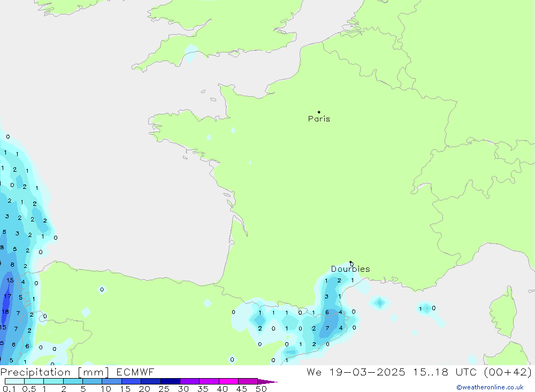Pick the 2–5 mm legend color swatch
535x392 pixels.
tap(73, 381)
